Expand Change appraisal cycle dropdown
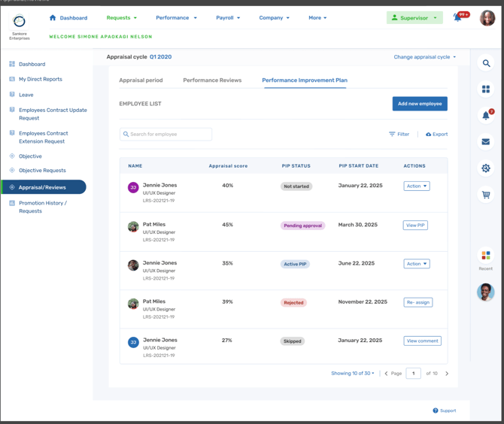 click(425, 57)
